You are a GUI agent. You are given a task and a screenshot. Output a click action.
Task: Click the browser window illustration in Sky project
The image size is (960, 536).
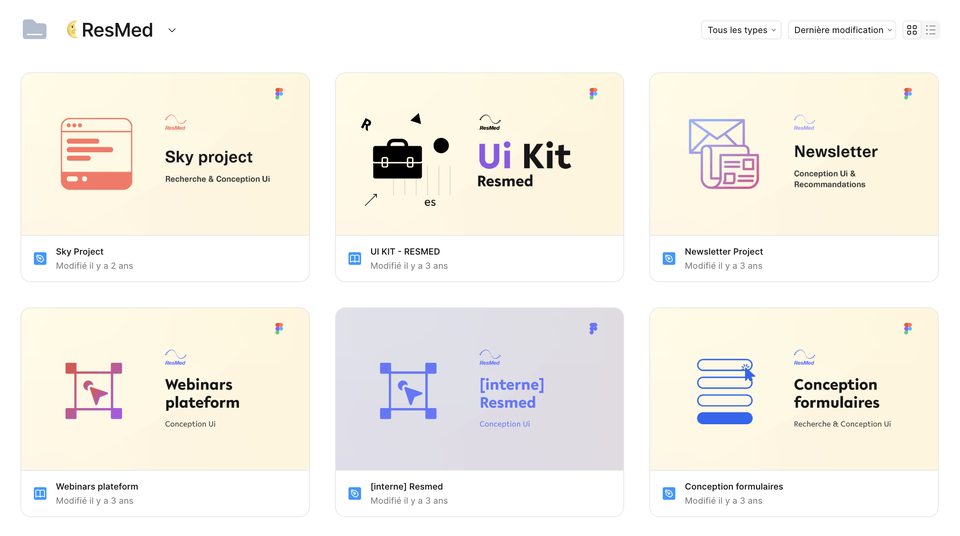[97, 154]
